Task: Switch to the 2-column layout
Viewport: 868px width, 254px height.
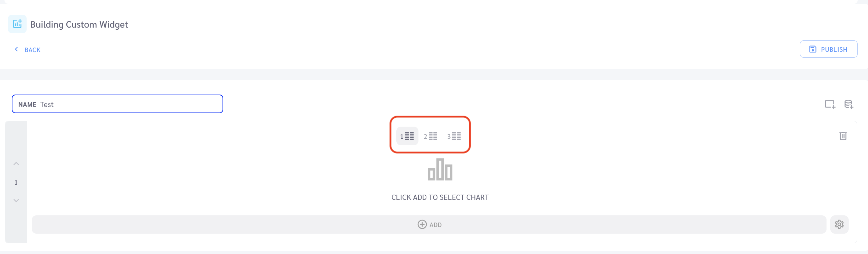Action: point(431,136)
